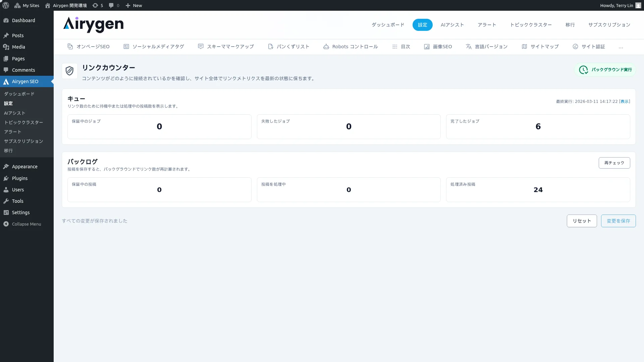
Task: Click the 言語バージョン translate icon
Action: 469,47
